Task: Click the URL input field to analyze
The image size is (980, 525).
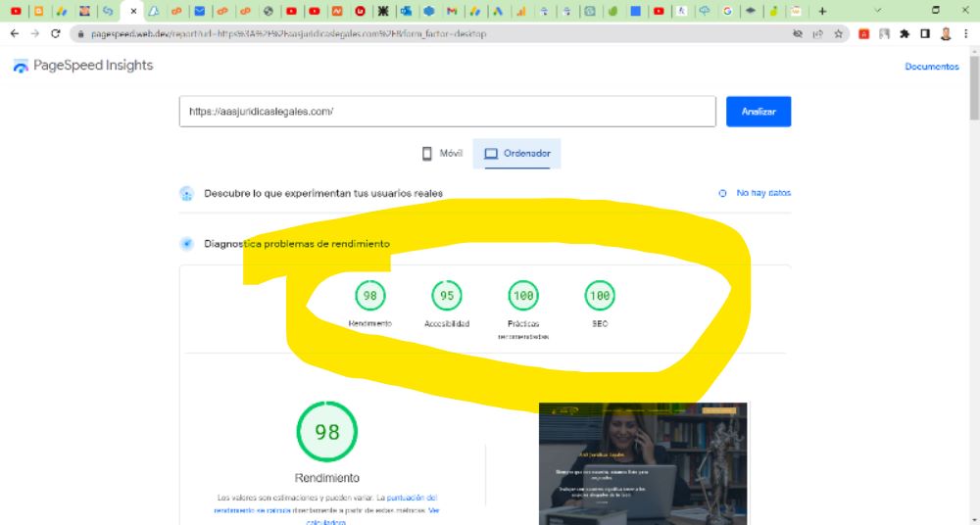Action: [447, 112]
